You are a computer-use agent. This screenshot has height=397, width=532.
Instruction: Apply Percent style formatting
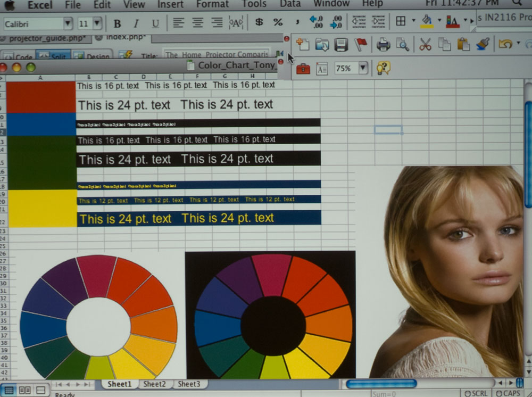click(x=278, y=22)
